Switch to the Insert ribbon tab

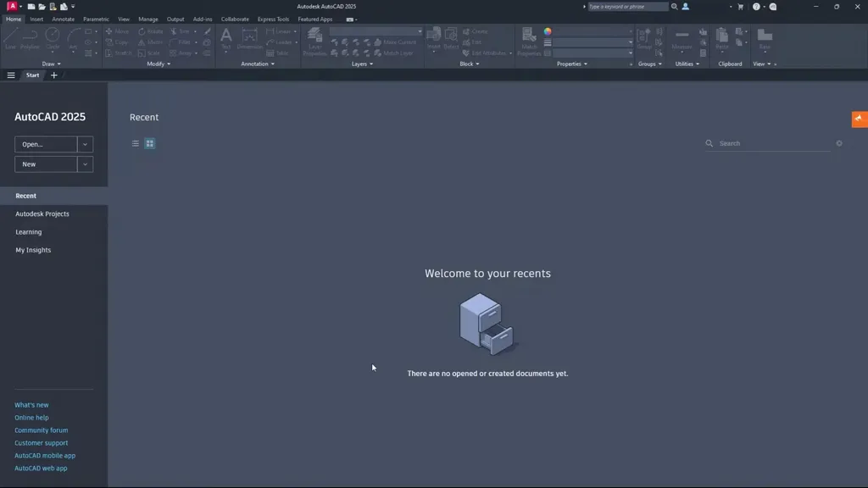(36, 19)
